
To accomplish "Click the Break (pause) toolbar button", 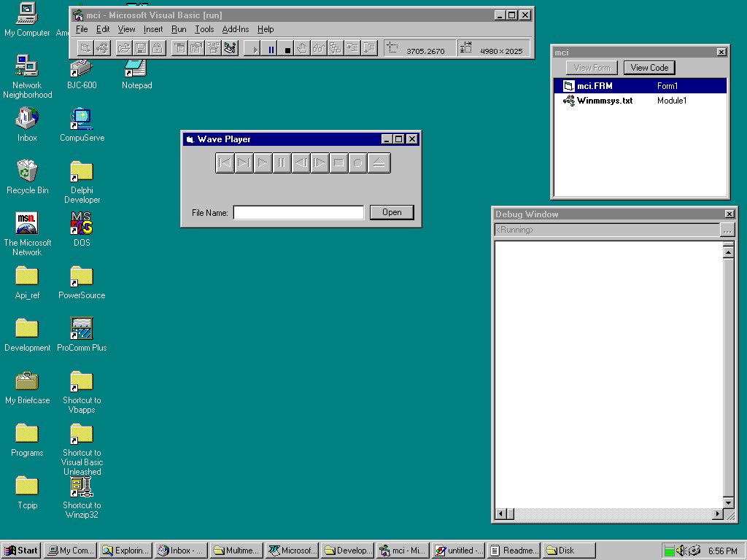I will tap(271, 49).
